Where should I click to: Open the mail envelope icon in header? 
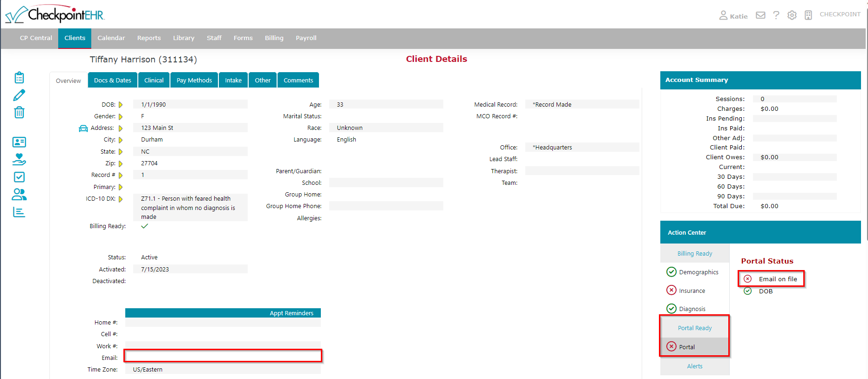(760, 15)
